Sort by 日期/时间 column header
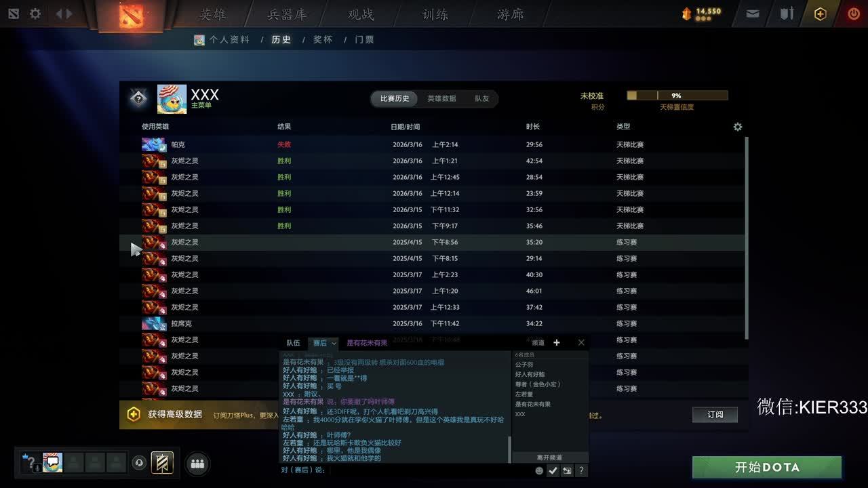Screen dimensions: 868x488 (405, 127)
